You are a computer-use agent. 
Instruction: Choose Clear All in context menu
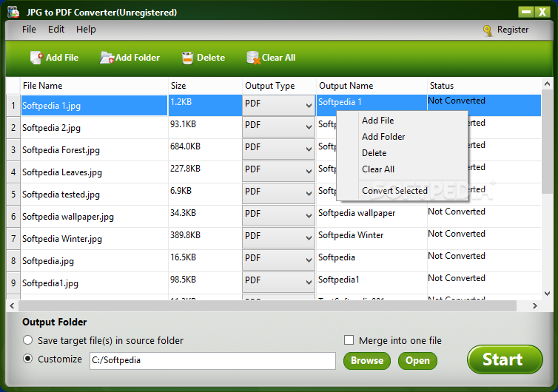click(x=402, y=169)
